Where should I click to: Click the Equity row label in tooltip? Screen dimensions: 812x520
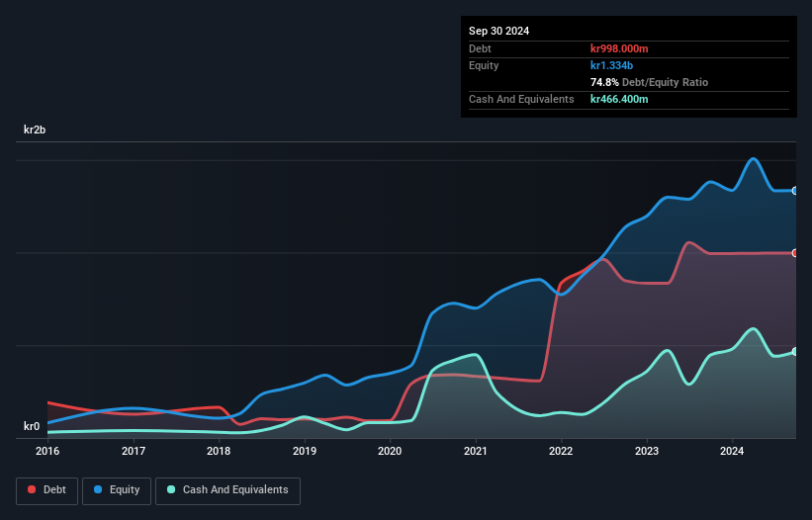[484, 65]
